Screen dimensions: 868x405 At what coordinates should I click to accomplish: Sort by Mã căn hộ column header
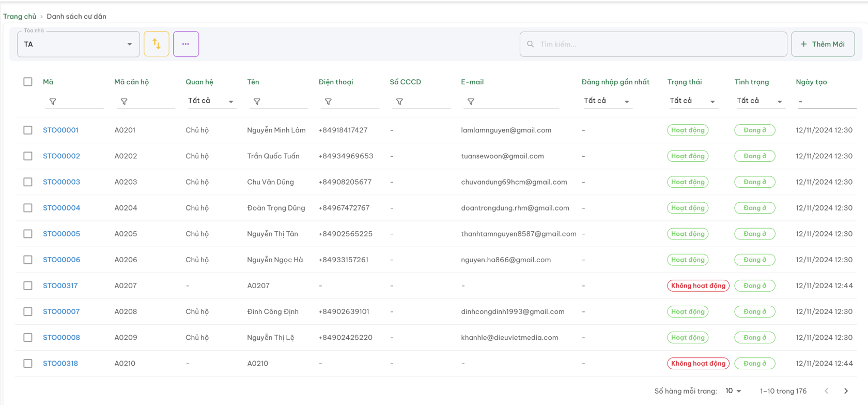pos(131,82)
